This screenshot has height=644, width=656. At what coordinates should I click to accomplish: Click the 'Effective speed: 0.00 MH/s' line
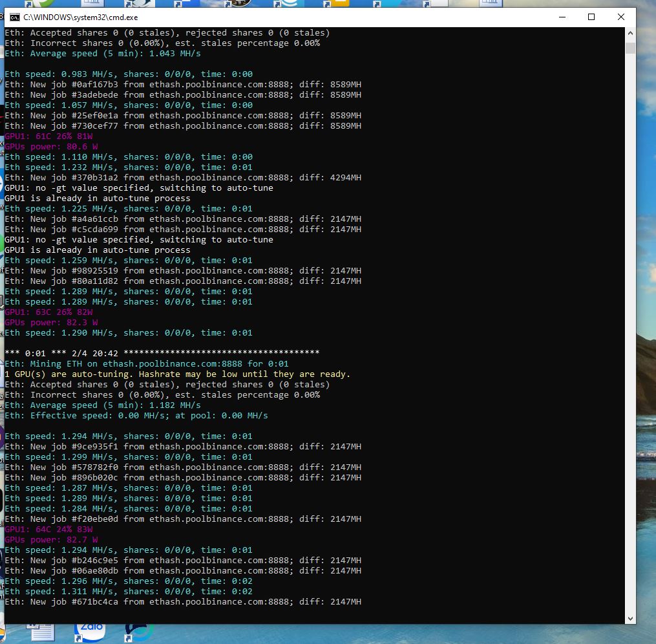136,416
